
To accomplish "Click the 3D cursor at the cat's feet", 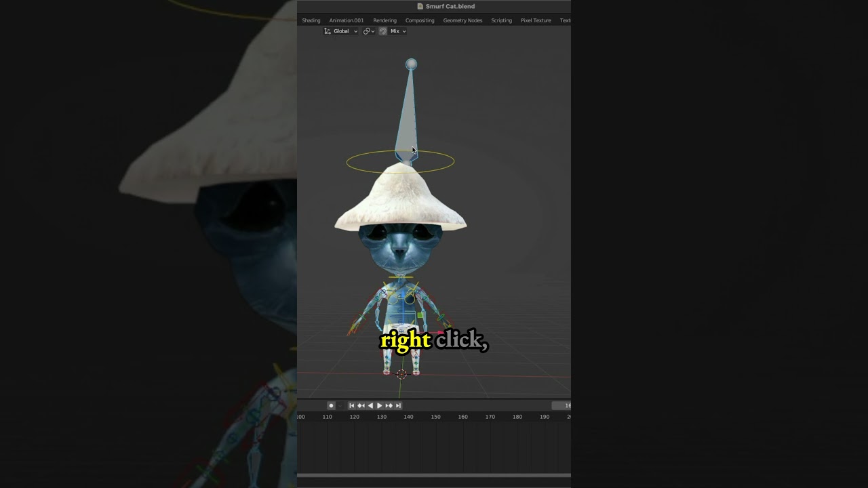I will coord(401,374).
